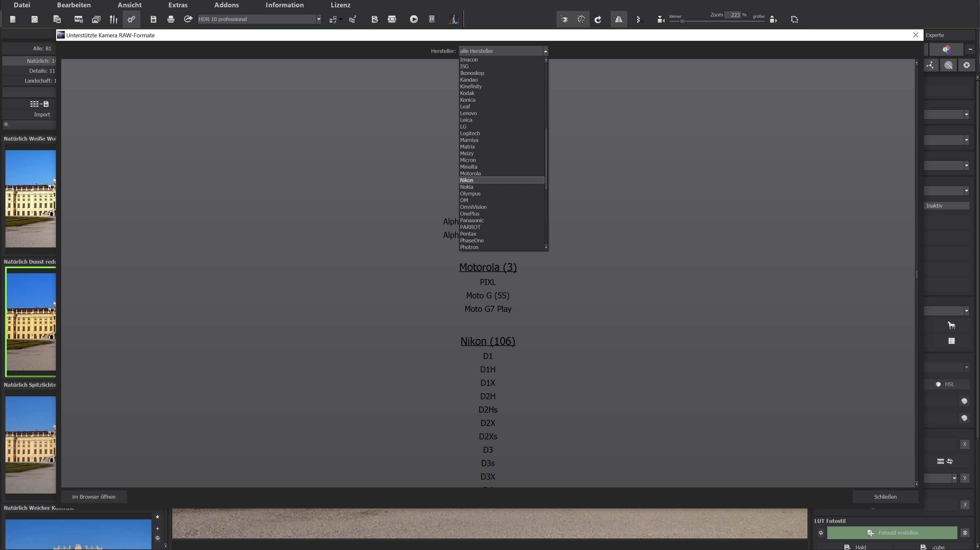Screen dimensions: 980x550
Task: Click the filmstrip panorama icon
Action: (x=392, y=19)
